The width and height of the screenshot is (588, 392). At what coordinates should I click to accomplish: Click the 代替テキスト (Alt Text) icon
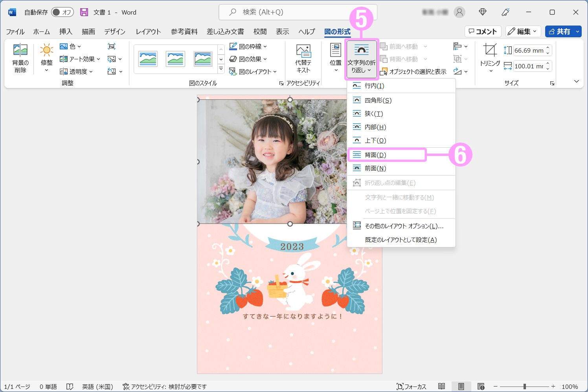click(303, 58)
